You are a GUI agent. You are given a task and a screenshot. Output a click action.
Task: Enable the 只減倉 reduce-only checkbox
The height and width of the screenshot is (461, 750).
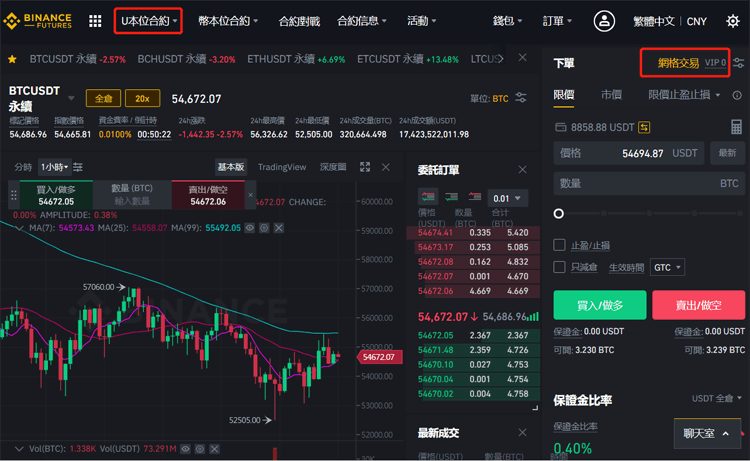559,267
